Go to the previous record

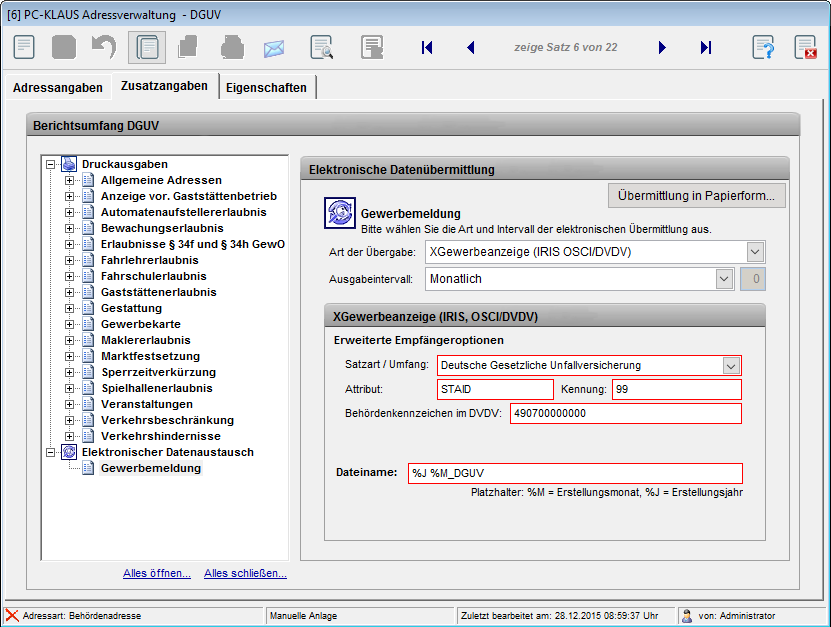point(470,47)
